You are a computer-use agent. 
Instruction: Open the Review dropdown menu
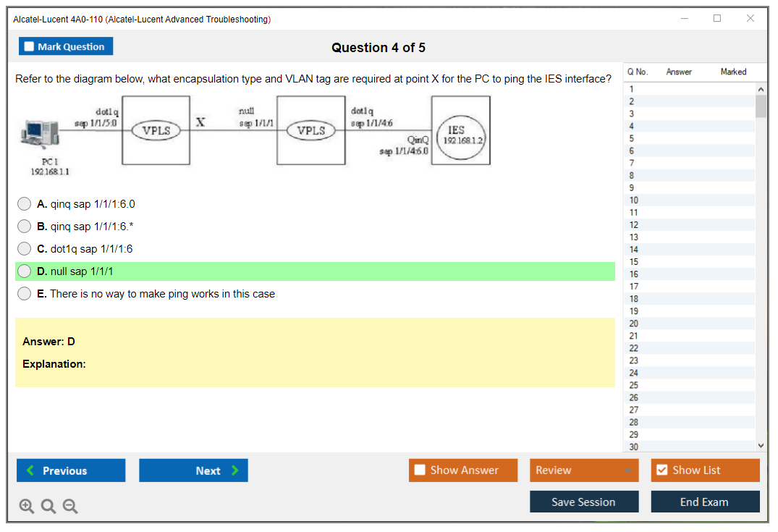tap(584, 470)
